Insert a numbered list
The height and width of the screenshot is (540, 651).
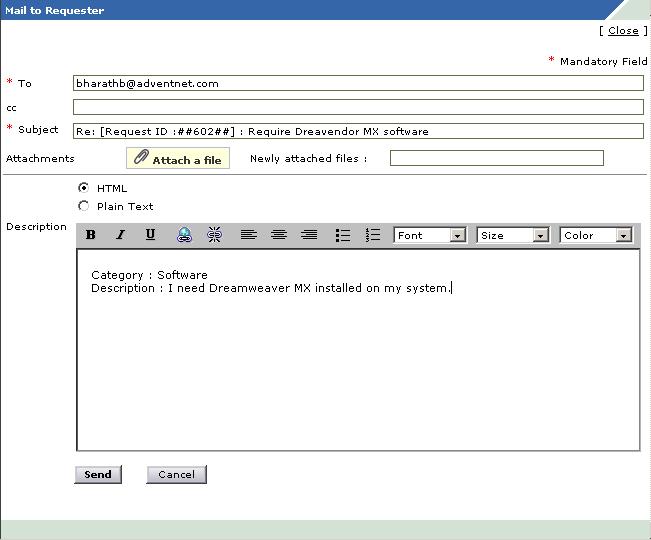[x=373, y=235]
